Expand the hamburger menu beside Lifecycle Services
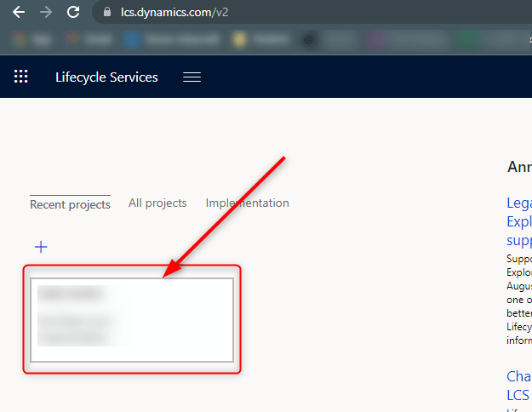The height and width of the screenshot is (412, 532). pyautogui.click(x=192, y=77)
